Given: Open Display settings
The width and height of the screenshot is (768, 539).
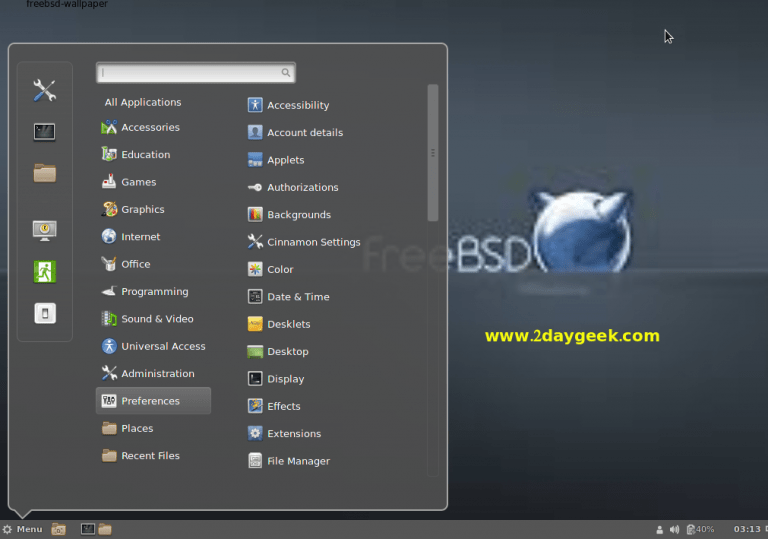Looking at the screenshot, I should (x=276, y=379).
